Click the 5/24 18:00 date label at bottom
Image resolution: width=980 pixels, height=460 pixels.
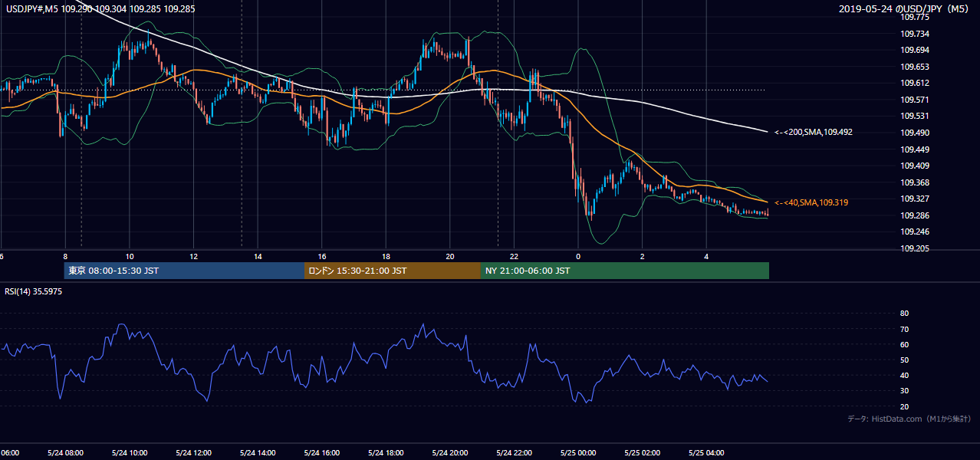pyautogui.click(x=386, y=452)
